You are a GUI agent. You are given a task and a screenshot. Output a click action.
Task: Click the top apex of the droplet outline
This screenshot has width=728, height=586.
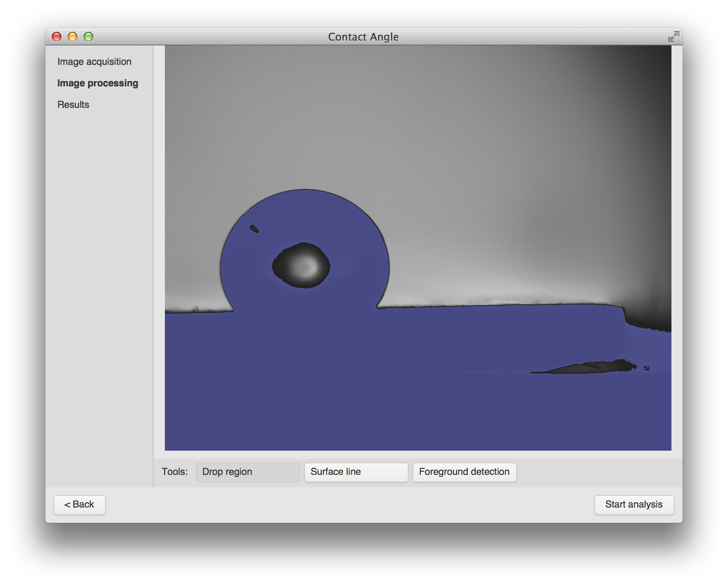pyautogui.click(x=305, y=190)
